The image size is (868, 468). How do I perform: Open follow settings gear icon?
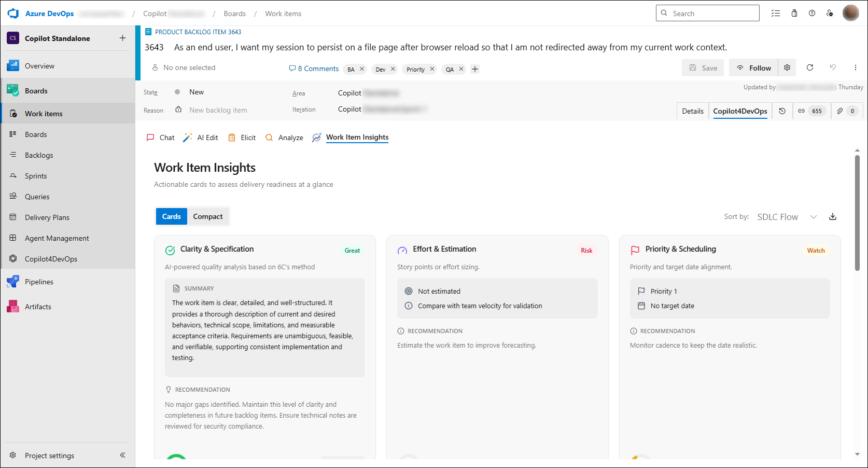(787, 67)
